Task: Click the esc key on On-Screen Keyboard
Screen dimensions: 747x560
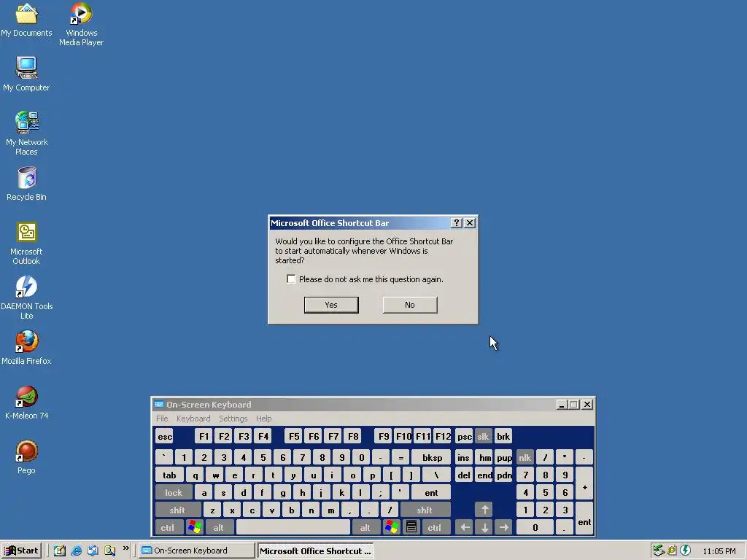Action: pos(165,436)
